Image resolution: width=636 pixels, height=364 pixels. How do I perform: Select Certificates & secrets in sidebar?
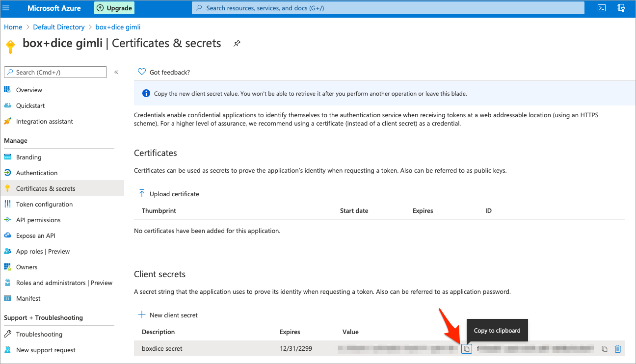click(x=62, y=188)
